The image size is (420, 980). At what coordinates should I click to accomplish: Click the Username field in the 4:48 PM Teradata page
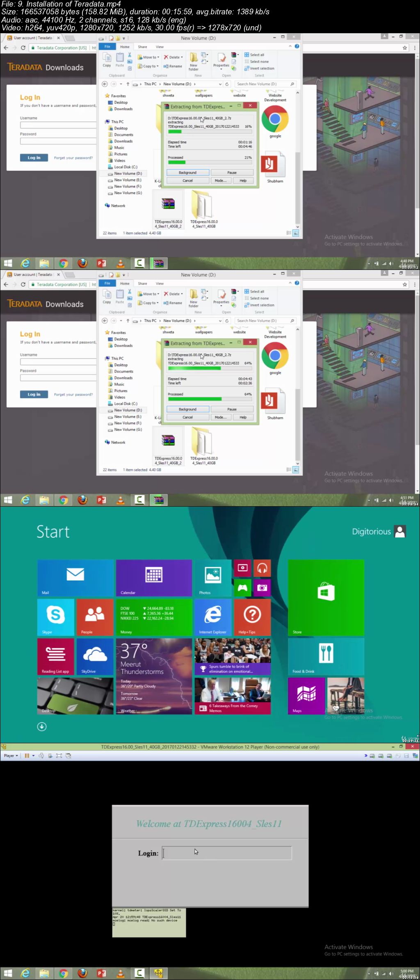(x=58, y=125)
